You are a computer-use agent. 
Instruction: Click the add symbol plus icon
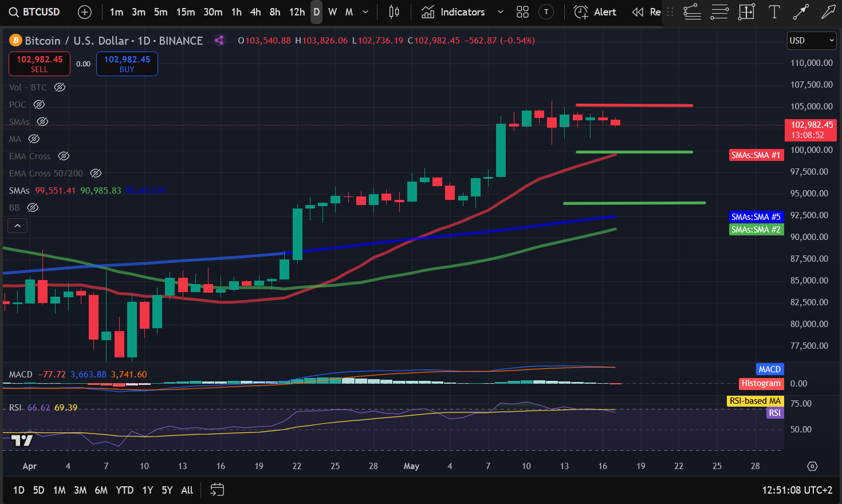(x=84, y=12)
